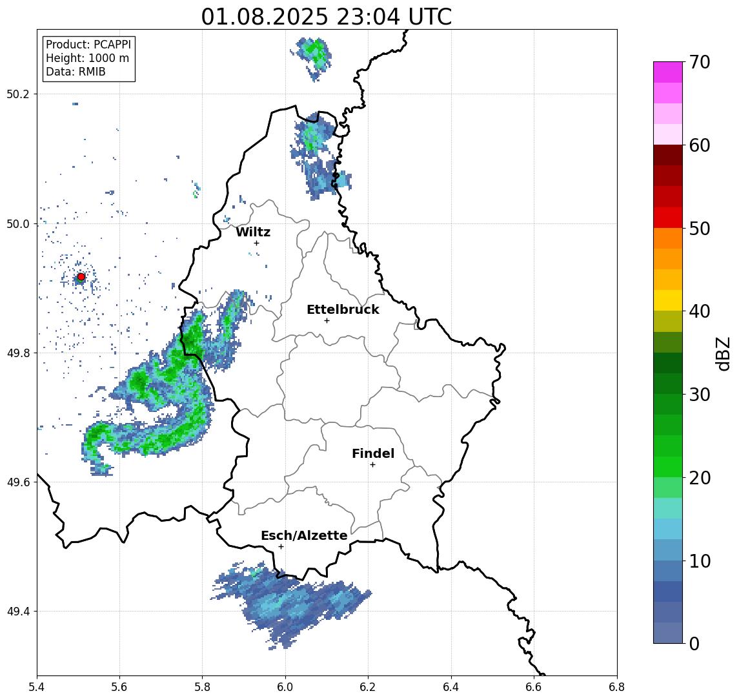Select the Wiltz city label
This screenshot has width=739, height=700.
pos(253,232)
